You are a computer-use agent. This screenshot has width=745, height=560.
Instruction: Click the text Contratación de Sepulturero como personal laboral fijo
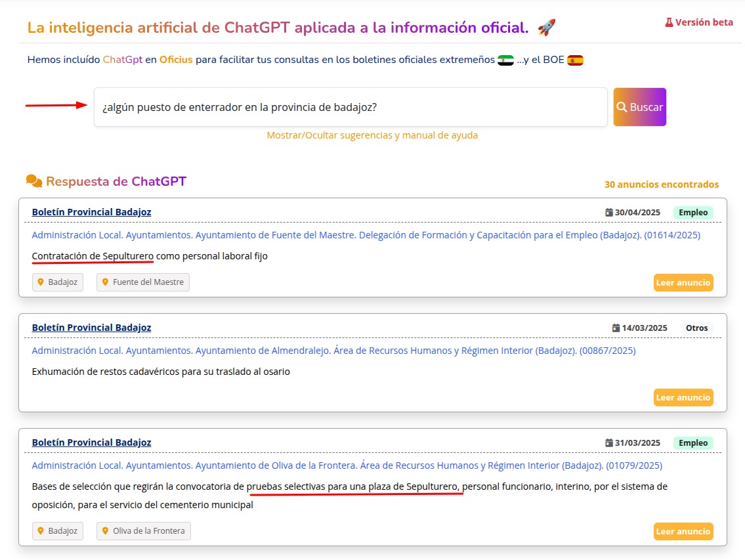pos(150,256)
